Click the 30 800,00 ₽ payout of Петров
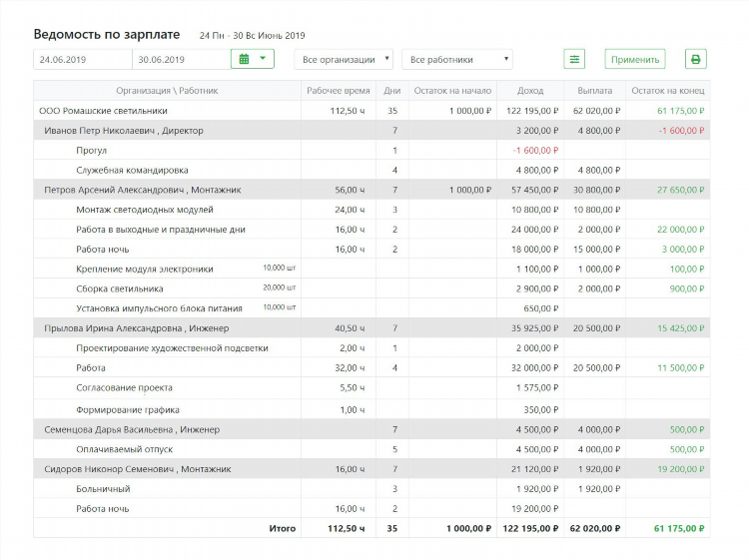 click(x=596, y=190)
